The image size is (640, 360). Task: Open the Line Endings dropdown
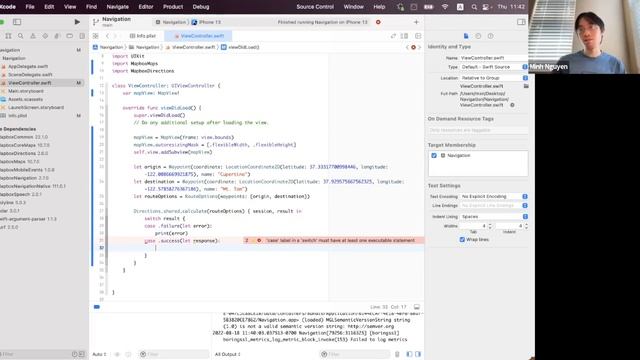(493, 206)
